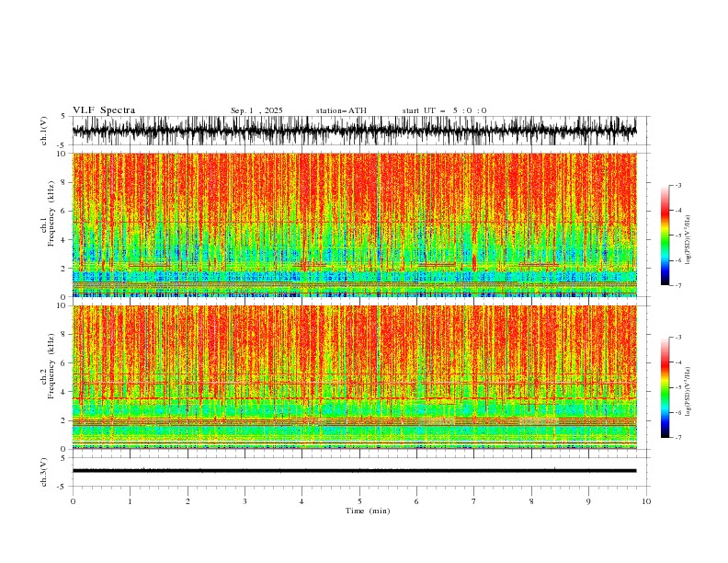Image resolution: width=728 pixels, height=563 pixels.
Task: Click the "ch.1(V)" axis label
Action: (44, 131)
